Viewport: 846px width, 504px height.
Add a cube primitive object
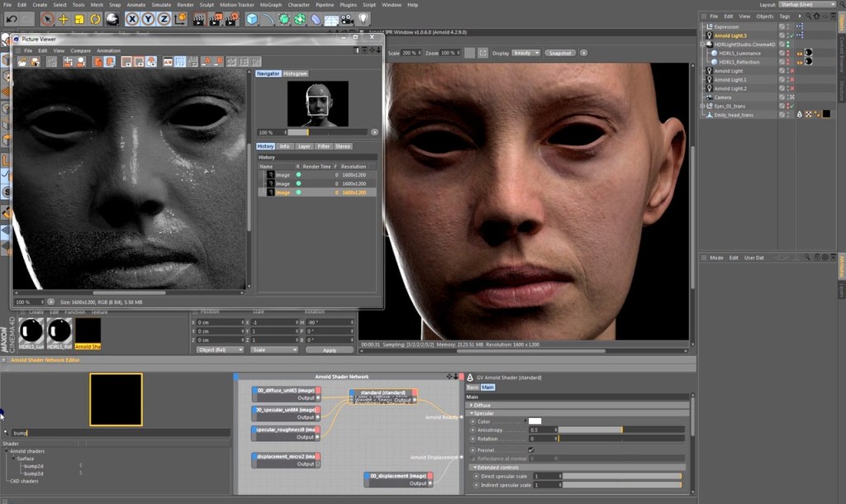[252, 20]
